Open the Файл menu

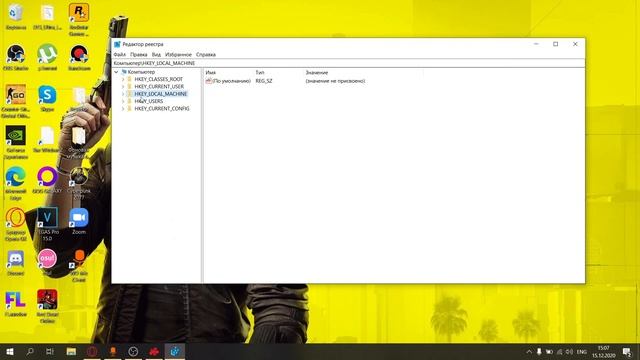click(120, 54)
